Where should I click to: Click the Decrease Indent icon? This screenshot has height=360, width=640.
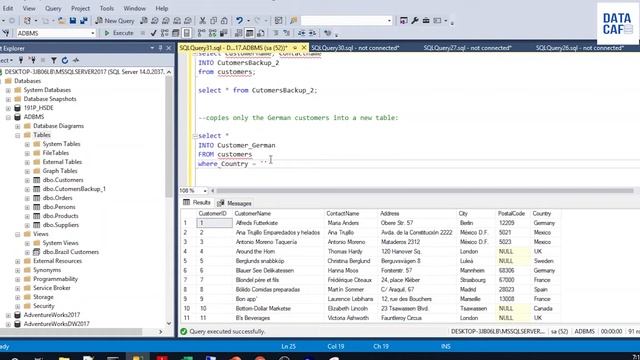click(x=301, y=33)
